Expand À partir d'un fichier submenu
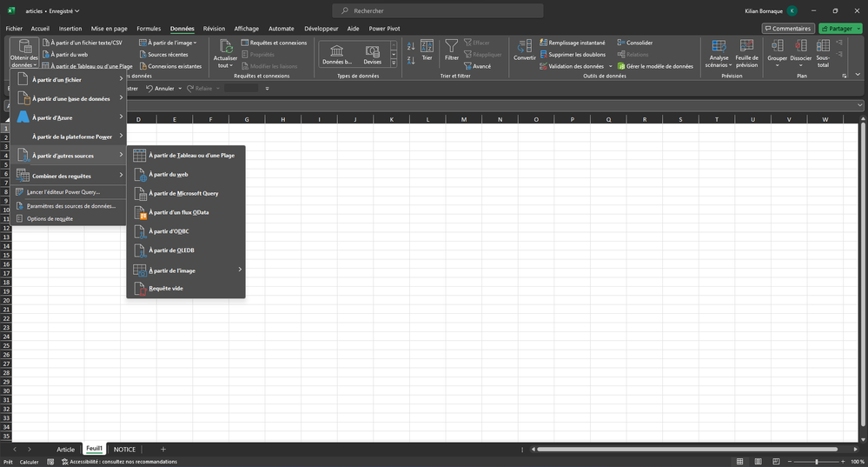 coord(69,80)
